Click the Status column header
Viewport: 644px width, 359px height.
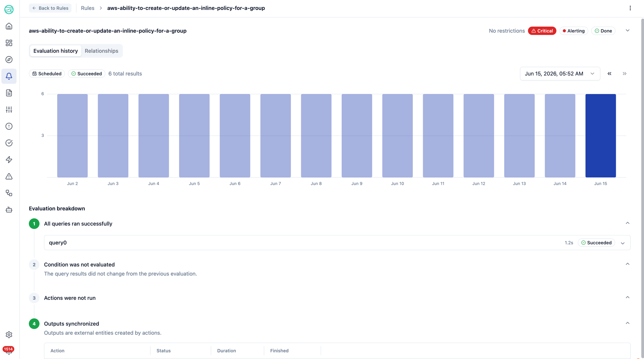click(x=164, y=351)
